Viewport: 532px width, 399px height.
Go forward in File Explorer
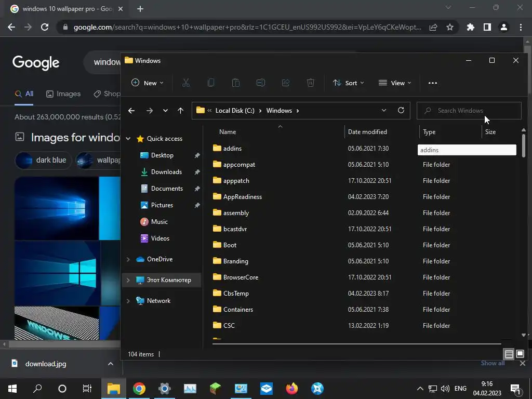tap(149, 111)
